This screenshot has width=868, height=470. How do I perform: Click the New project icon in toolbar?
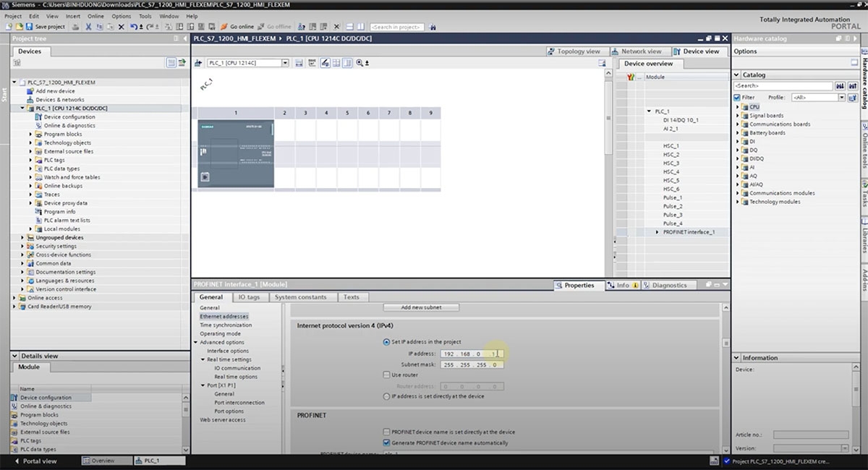click(x=8, y=27)
